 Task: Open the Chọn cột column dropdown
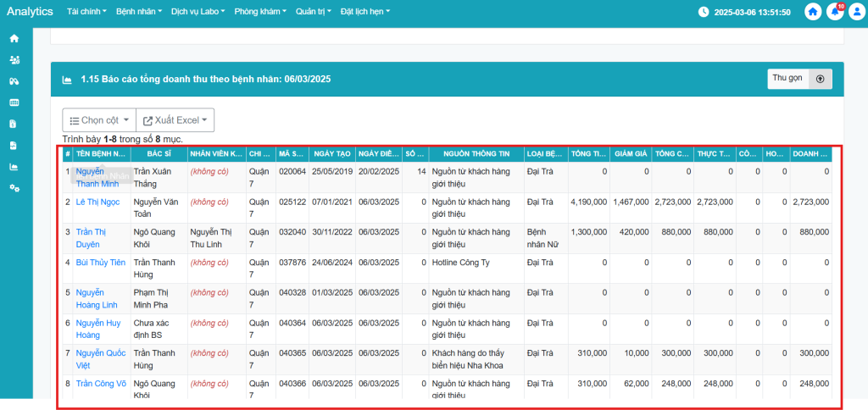pos(98,120)
